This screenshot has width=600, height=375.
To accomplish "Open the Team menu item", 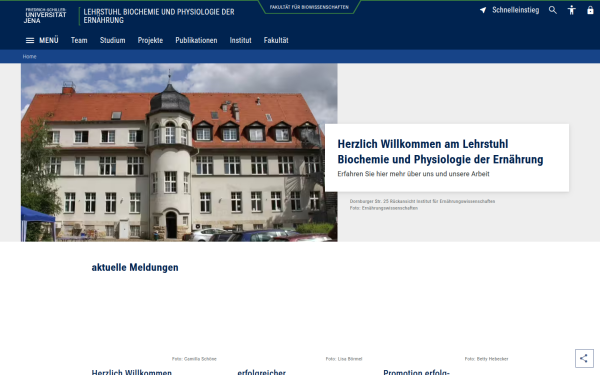I will 79,40.
